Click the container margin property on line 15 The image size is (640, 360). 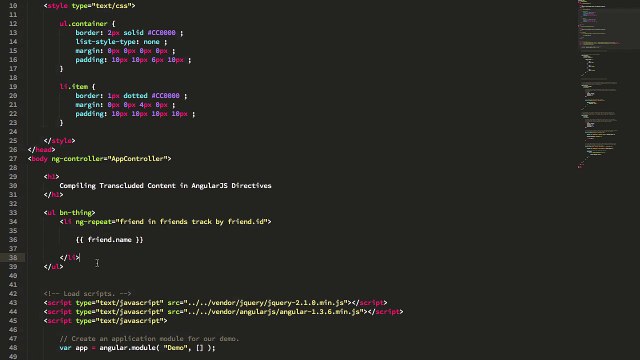87,51
